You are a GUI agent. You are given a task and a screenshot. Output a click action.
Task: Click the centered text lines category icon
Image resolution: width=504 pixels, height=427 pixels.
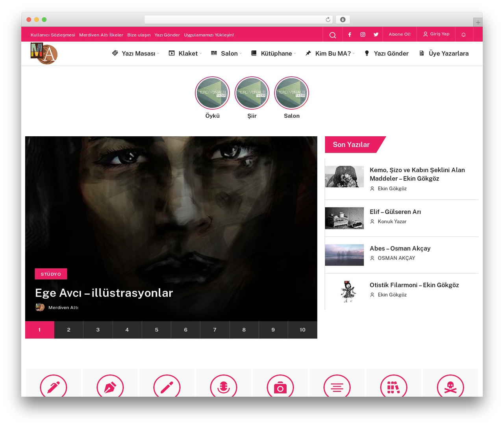click(337, 387)
